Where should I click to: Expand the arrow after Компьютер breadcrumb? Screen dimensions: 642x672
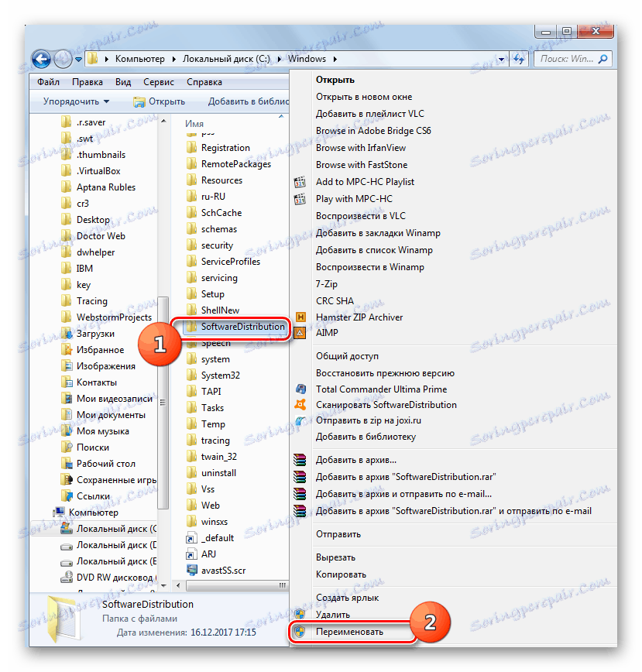[x=174, y=60]
